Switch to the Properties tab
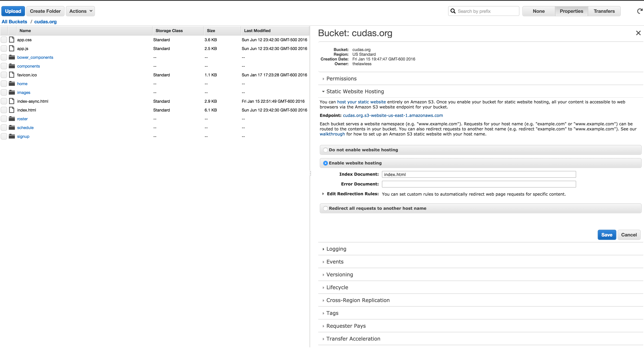644x349 pixels. [x=572, y=11]
